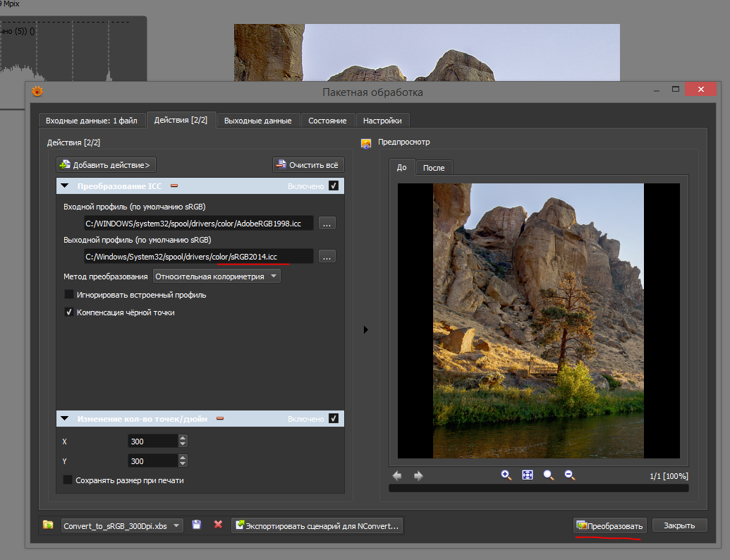The height and width of the screenshot is (560, 730).
Task: Switch preview to the После tab
Action: (433, 168)
